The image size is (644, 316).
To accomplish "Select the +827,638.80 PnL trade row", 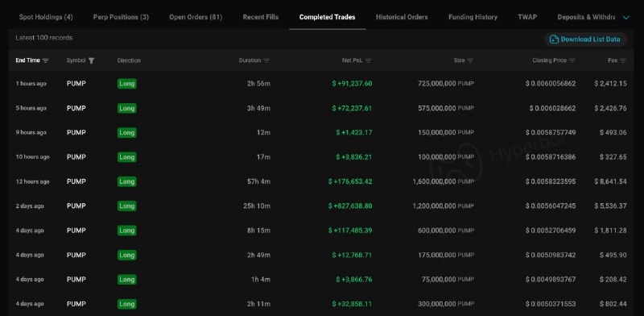I will click(321, 206).
